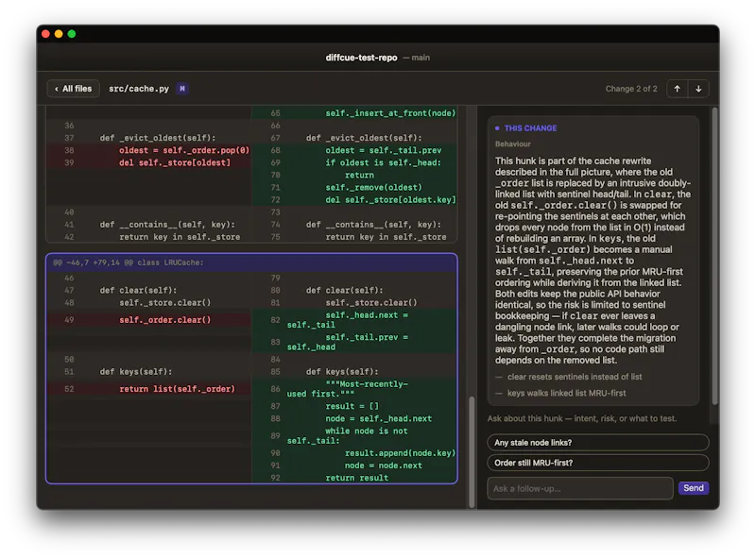This screenshot has height=558, width=756.
Task: Click the 'main' branch label in title
Action: (421, 58)
